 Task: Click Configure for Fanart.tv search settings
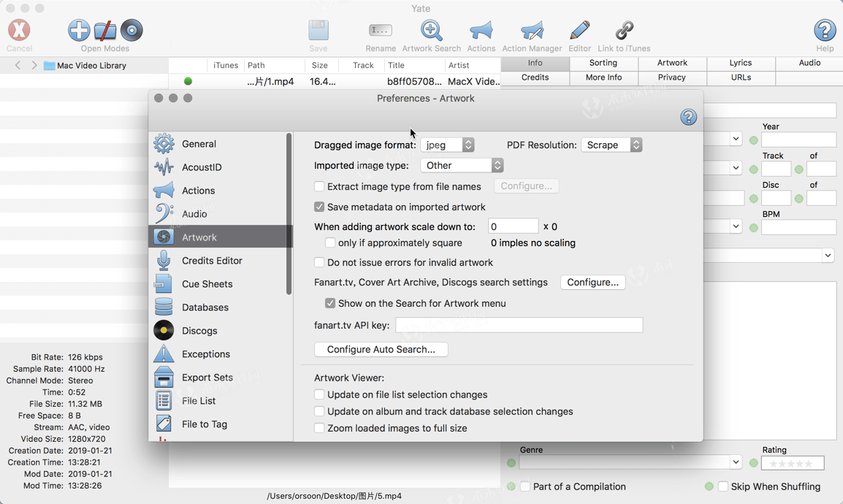pos(592,283)
